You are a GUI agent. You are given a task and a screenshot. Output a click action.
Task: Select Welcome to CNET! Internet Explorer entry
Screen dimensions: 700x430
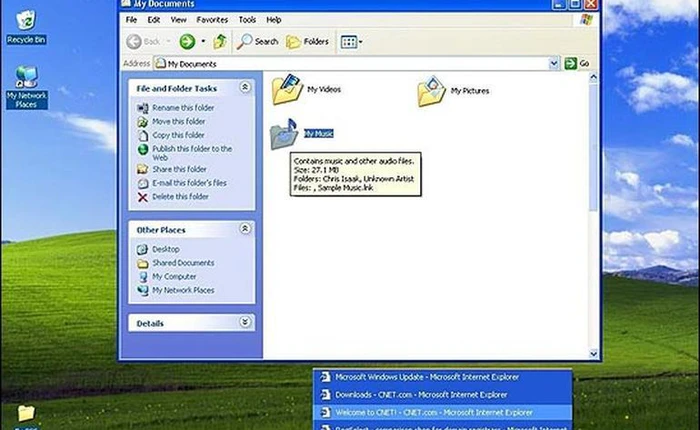(442, 413)
